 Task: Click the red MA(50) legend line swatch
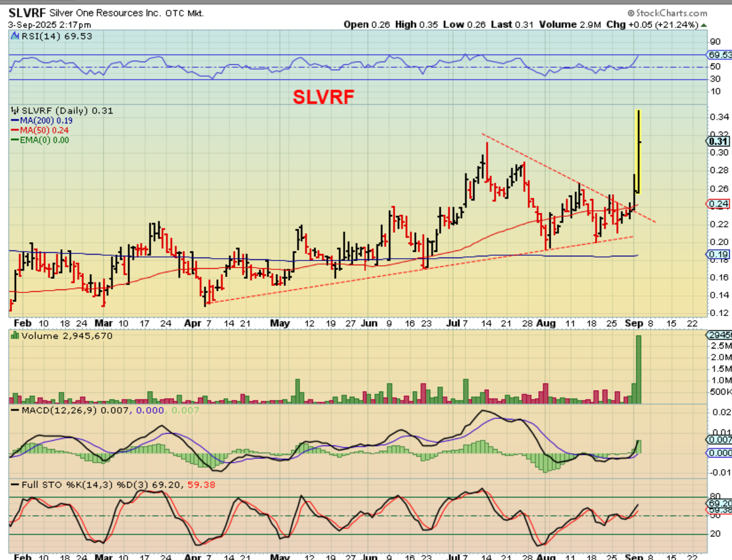[15, 130]
